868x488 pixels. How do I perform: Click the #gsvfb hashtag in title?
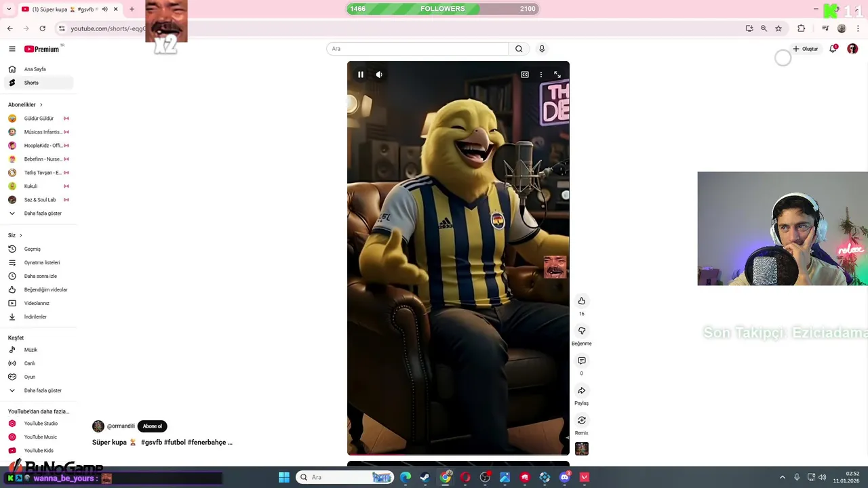(x=151, y=443)
